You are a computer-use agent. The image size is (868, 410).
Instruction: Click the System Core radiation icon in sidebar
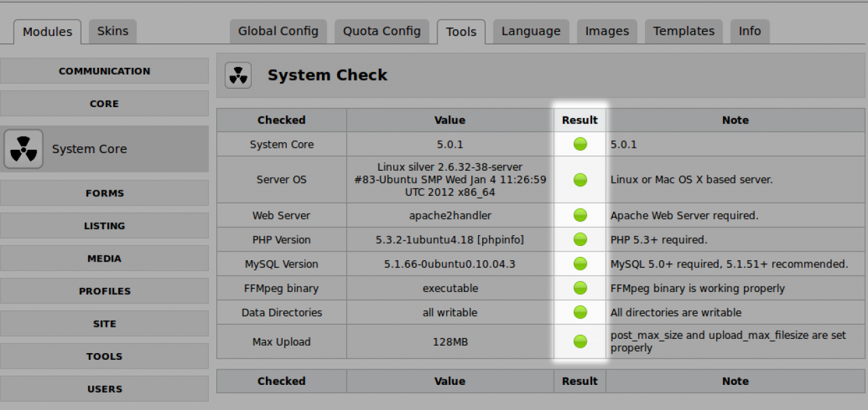click(24, 149)
